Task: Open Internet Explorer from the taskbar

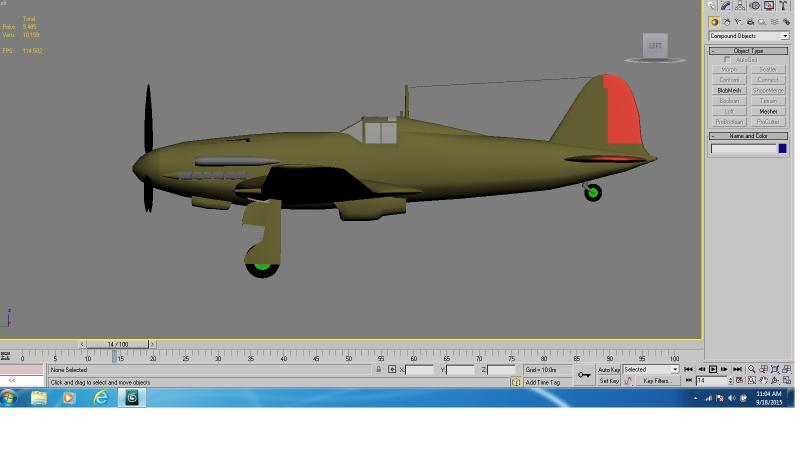Action: pos(101,397)
